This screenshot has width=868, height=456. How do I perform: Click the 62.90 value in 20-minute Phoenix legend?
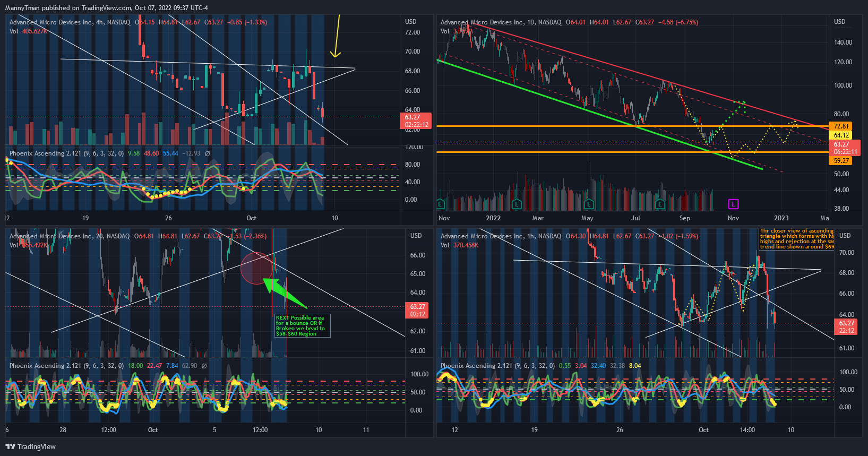tap(190, 366)
